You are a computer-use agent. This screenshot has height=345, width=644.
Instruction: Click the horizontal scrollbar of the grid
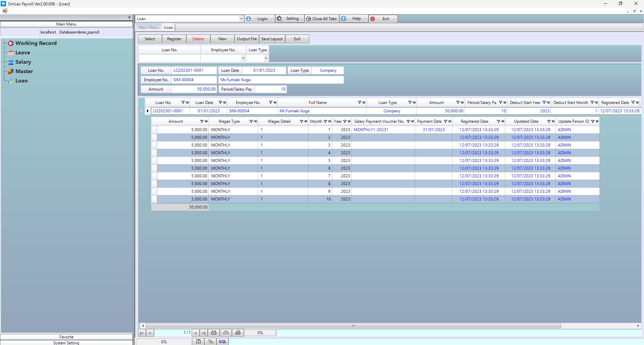353,326
